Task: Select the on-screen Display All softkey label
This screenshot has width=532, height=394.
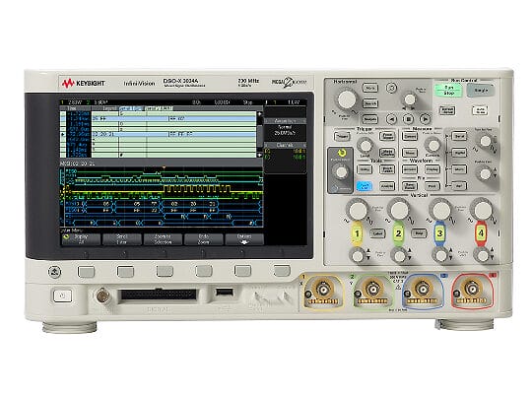Action: (81, 239)
